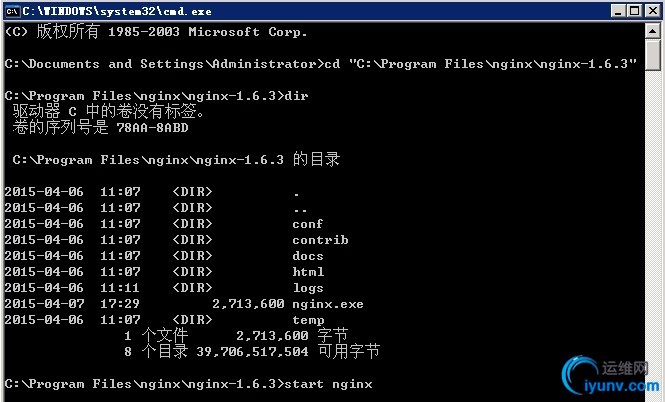This screenshot has width=665, height=402.
Task: Click the serial number 78AA-8ABD
Action: tap(152, 128)
